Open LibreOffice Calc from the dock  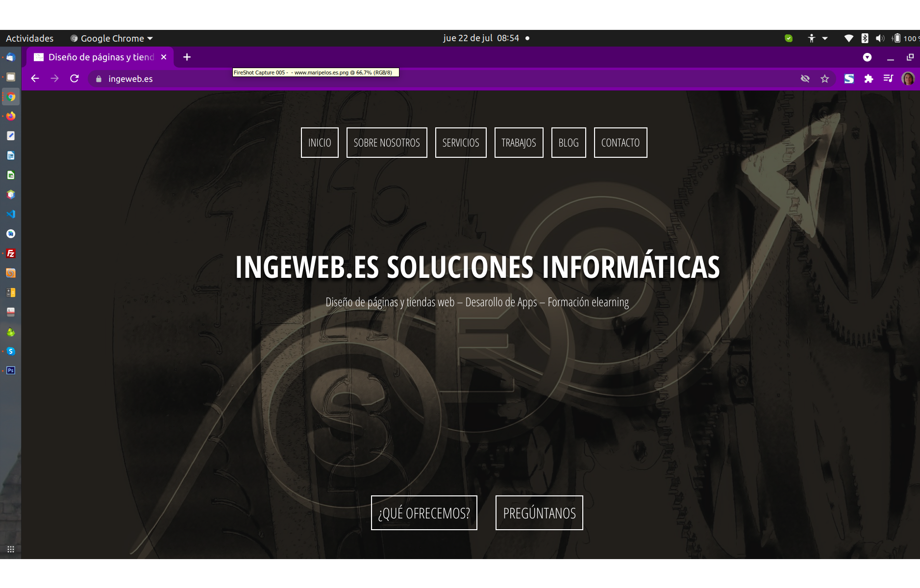tap(11, 175)
